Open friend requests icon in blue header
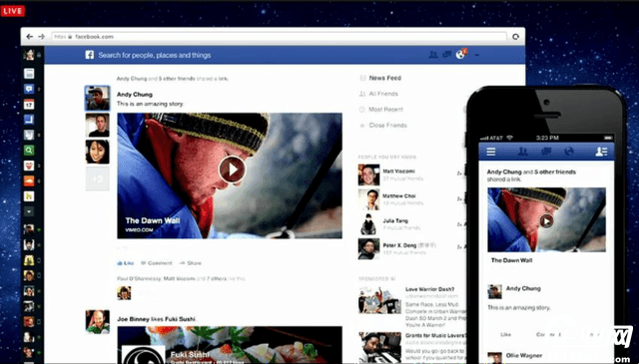Screen dimensions: 639x364 coord(433,55)
